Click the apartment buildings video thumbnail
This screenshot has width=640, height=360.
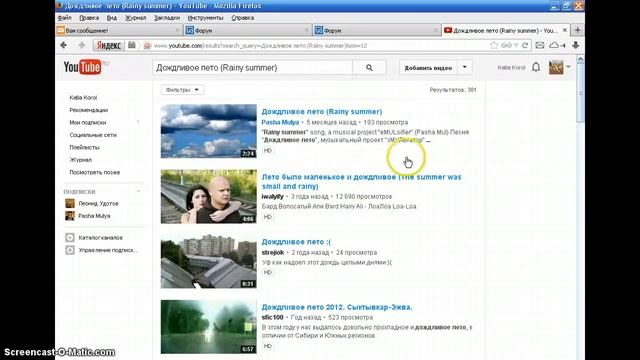209,261
